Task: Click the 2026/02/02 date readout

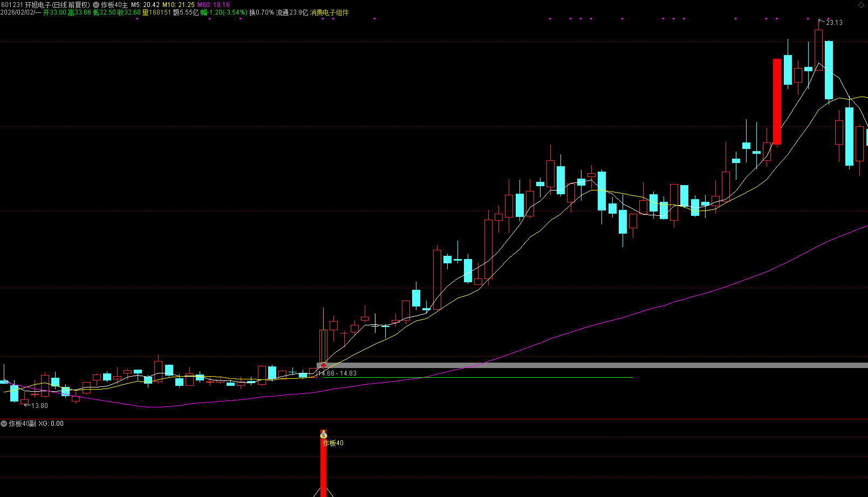Action: (17, 12)
